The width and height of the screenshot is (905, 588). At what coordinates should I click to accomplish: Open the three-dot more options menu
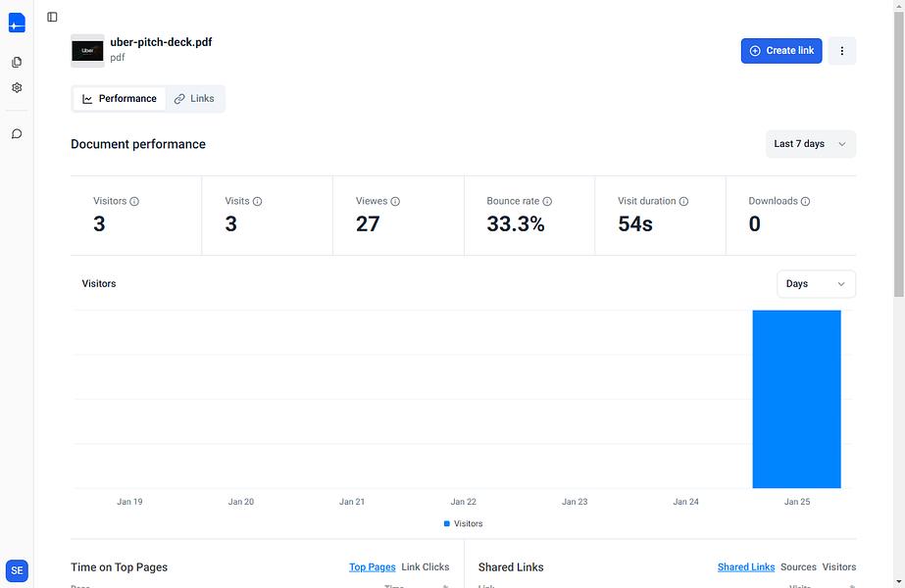pos(842,51)
